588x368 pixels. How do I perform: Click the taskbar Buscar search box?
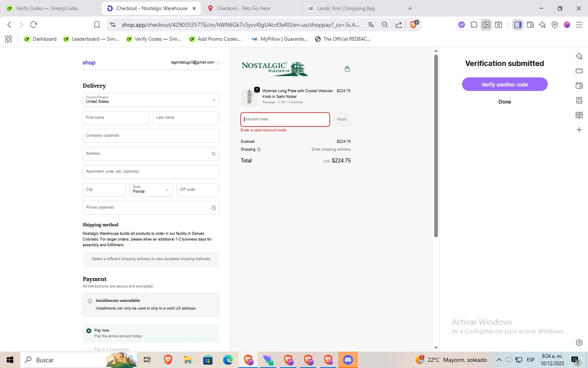tap(78, 360)
